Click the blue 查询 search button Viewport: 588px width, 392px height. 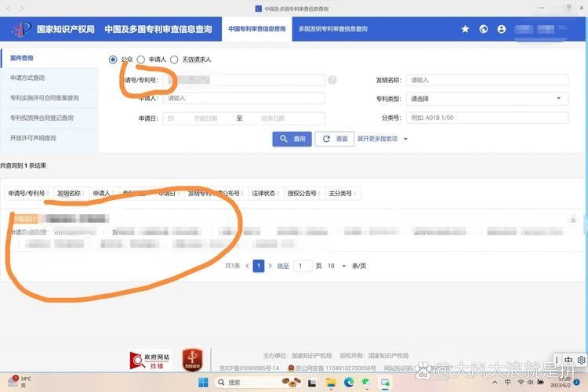(292, 139)
